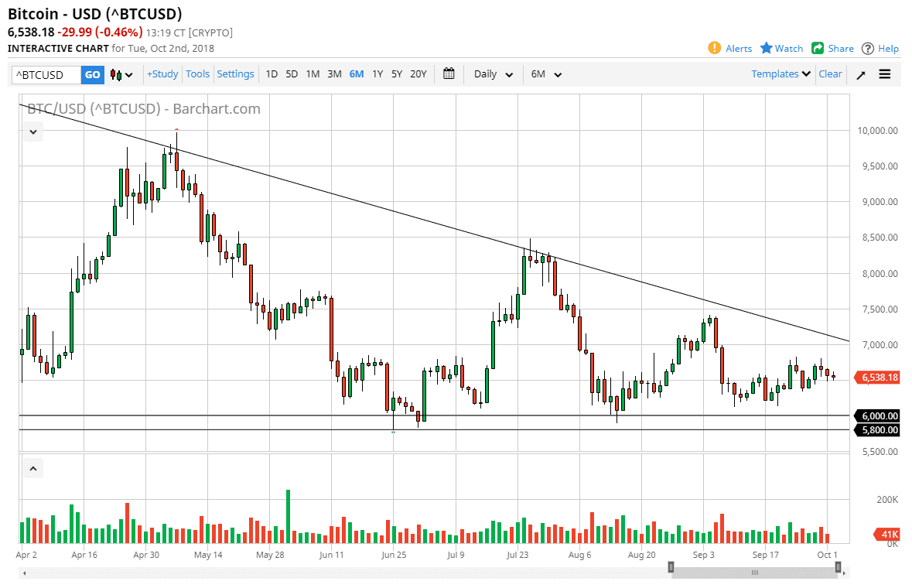The height and width of the screenshot is (588, 912).
Task: Open the hamburger chart menu
Action: (x=885, y=74)
